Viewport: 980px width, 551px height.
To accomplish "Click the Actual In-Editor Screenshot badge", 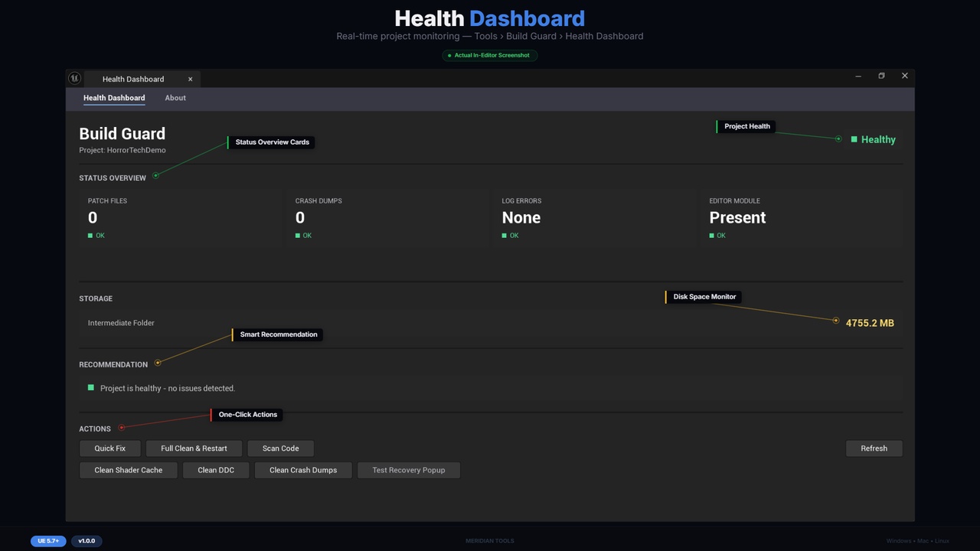I will [490, 55].
